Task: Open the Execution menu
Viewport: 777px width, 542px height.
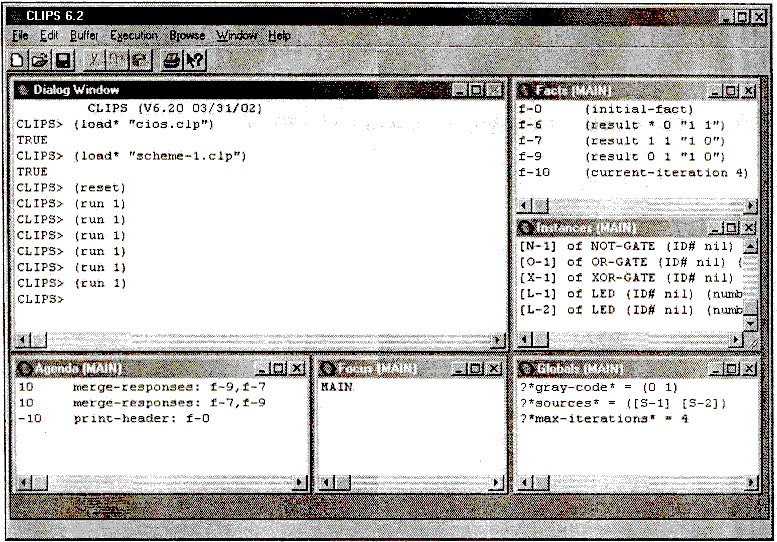Action: click(x=134, y=36)
